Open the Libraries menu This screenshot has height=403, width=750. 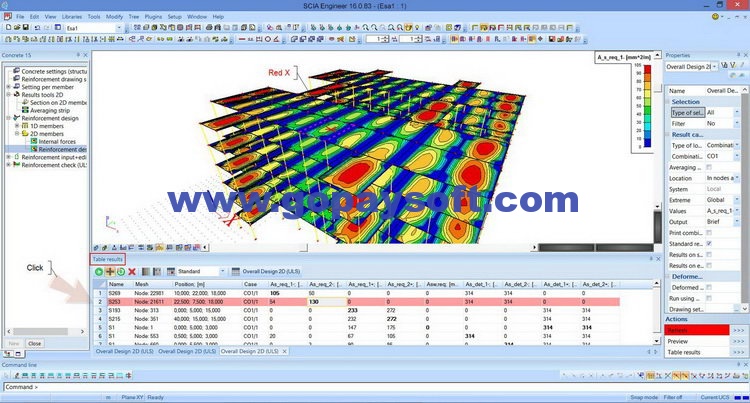pyautogui.click(x=72, y=17)
